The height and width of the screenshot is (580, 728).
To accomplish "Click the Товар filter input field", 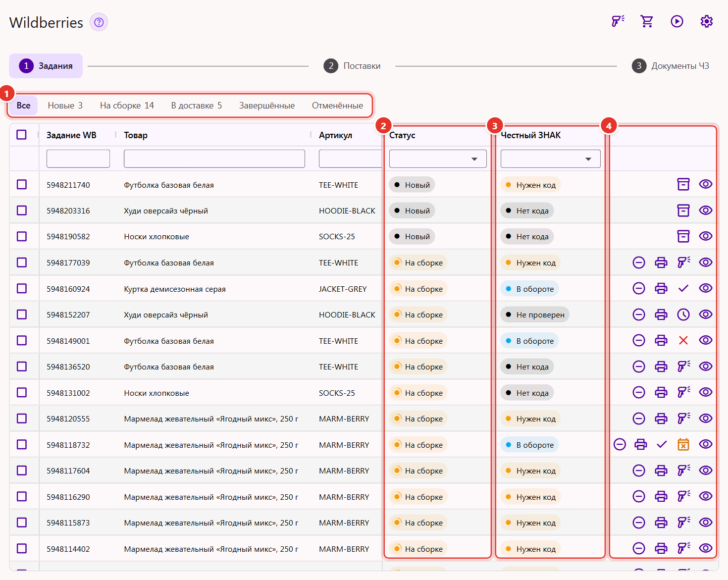I will 214,159.
